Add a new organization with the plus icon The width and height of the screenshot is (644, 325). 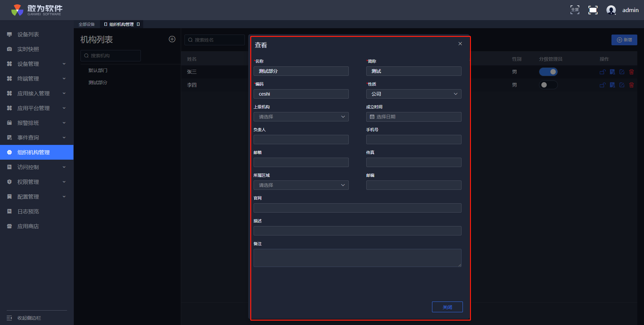pyautogui.click(x=172, y=39)
